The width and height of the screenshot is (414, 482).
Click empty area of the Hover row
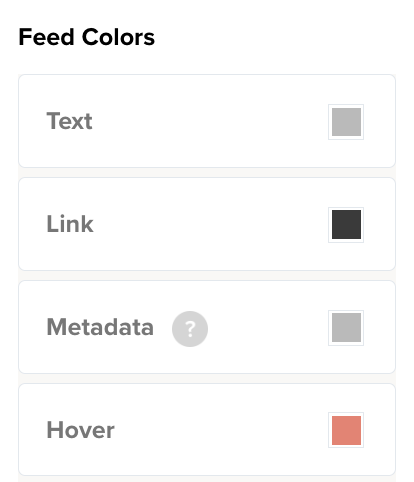tap(207, 430)
